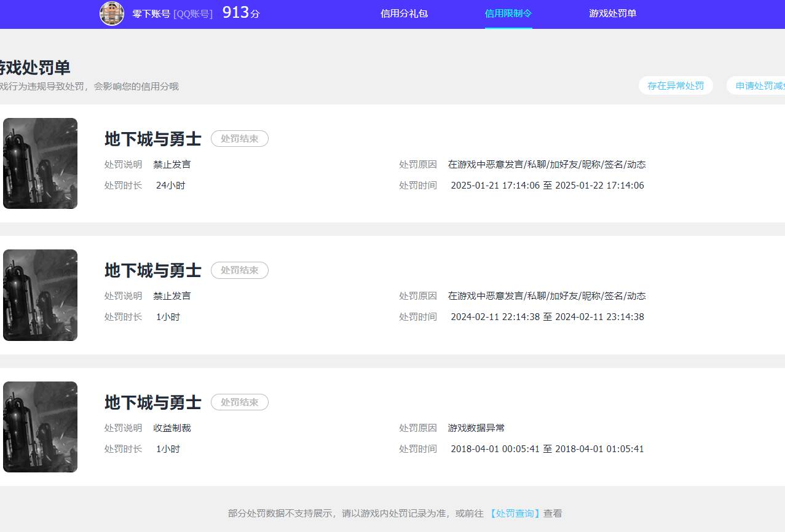Select the highlighted 信用限制令 tab
The height and width of the screenshot is (532, 785).
(x=508, y=14)
